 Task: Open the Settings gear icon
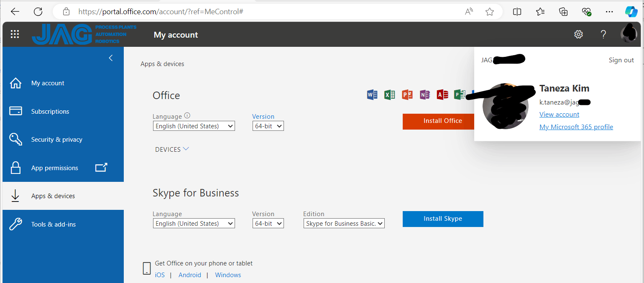[x=578, y=34]
